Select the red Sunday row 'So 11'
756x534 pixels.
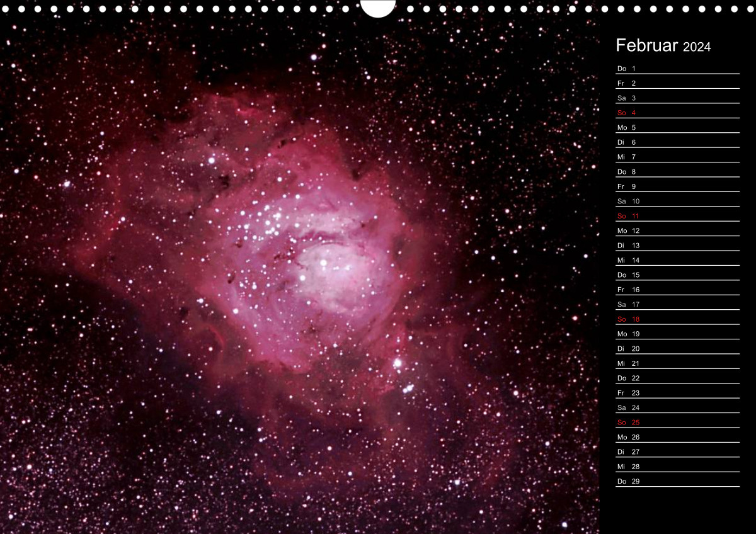(677, 214)
